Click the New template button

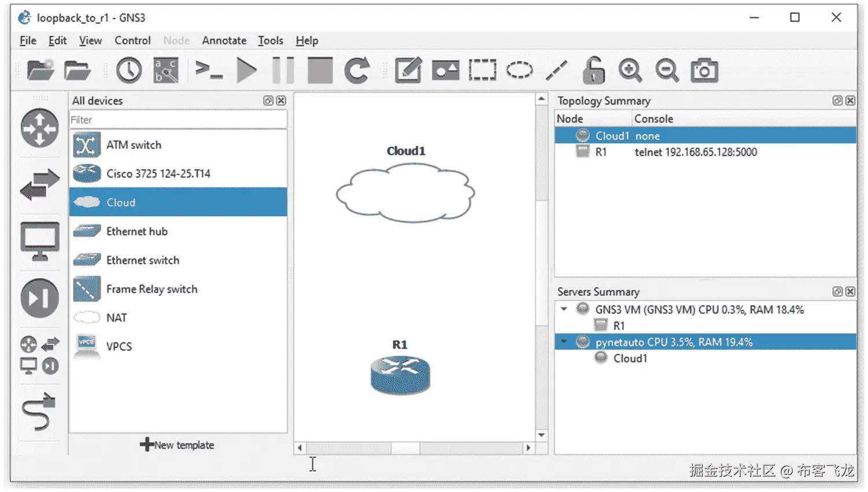coord(177,445)
